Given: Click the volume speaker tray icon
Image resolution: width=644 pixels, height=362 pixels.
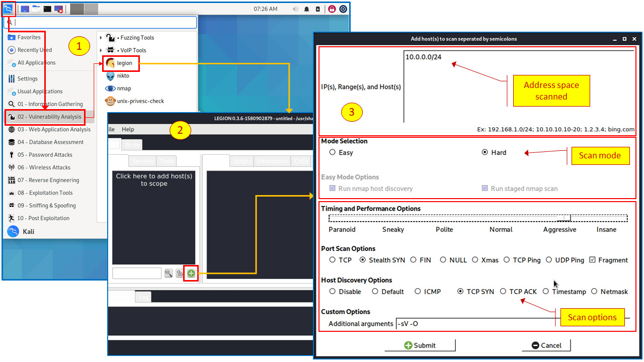Looking at the screenshot, I should (x=295, y=9).
